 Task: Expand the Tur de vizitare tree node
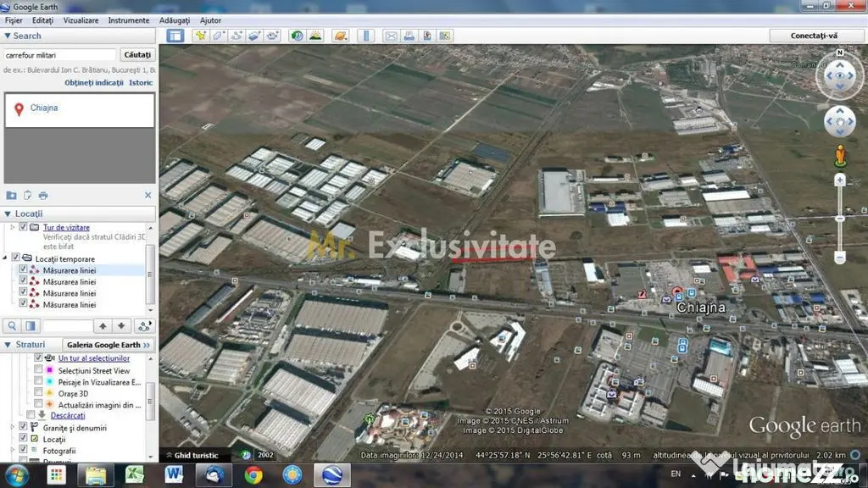tap(13, 227)
